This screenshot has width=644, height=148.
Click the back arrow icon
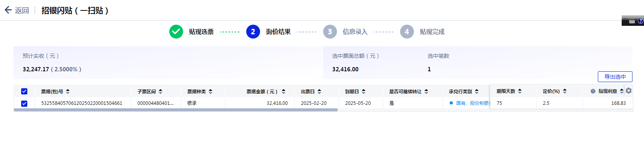point(8,10)
